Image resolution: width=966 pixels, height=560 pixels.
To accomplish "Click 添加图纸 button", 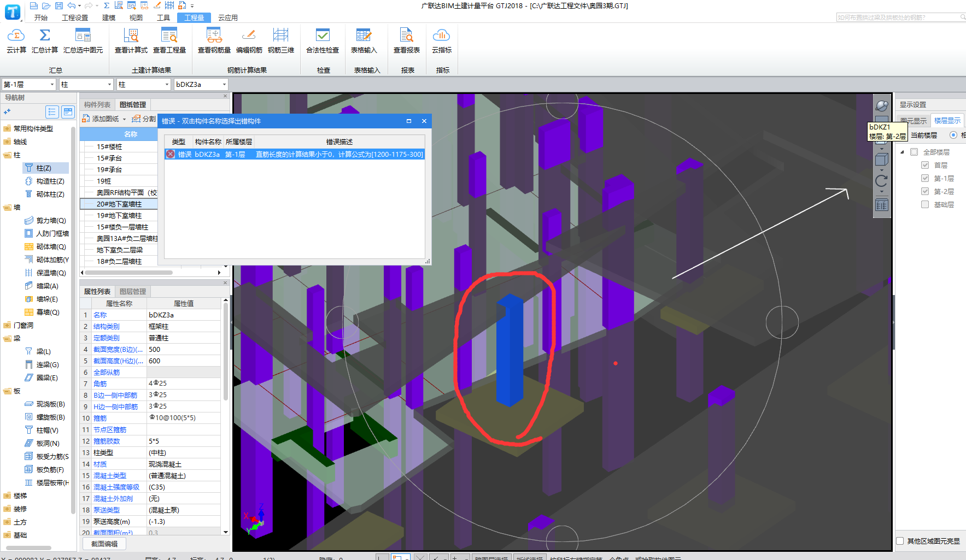I will [101, 119].
